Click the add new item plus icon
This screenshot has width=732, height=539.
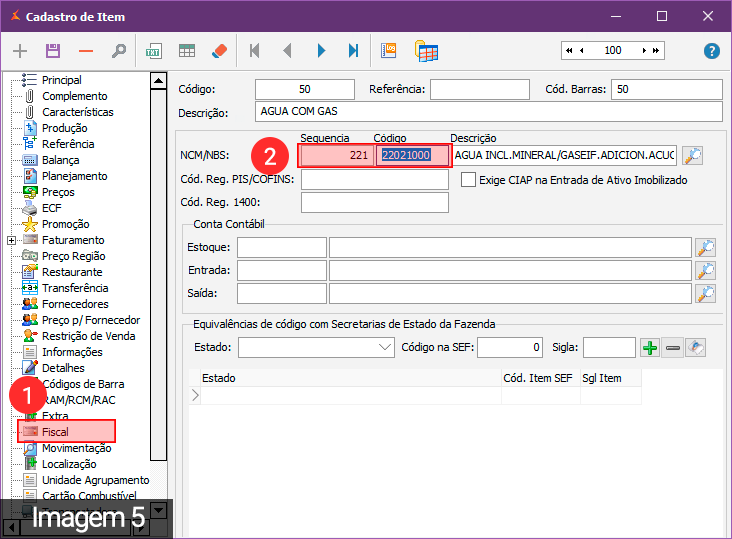click(x=20, y=51)
